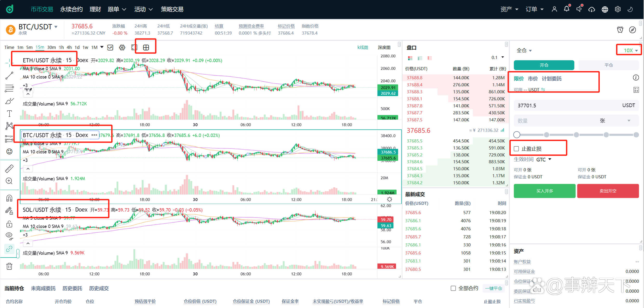Open the GTC time-in-force dropdown
This screenshot has height=308, width=644.
pyautogui.click(x=544, y=160)
